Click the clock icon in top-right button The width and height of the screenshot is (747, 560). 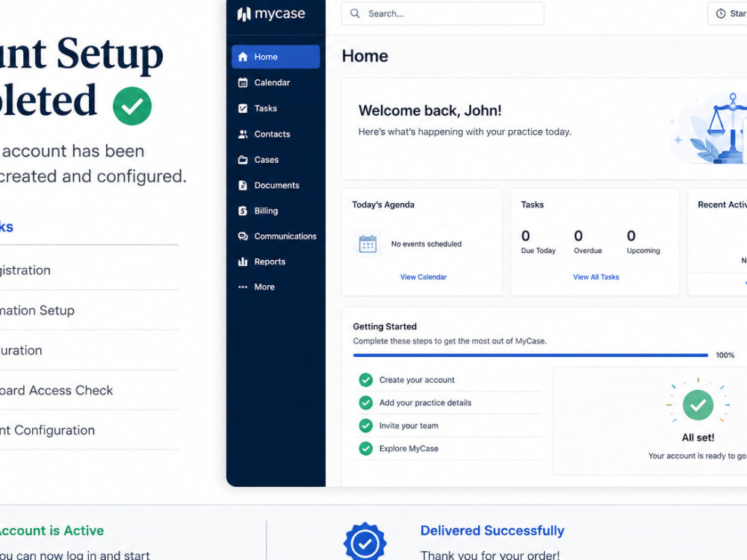pyautogui.click(x=721, y=13)
